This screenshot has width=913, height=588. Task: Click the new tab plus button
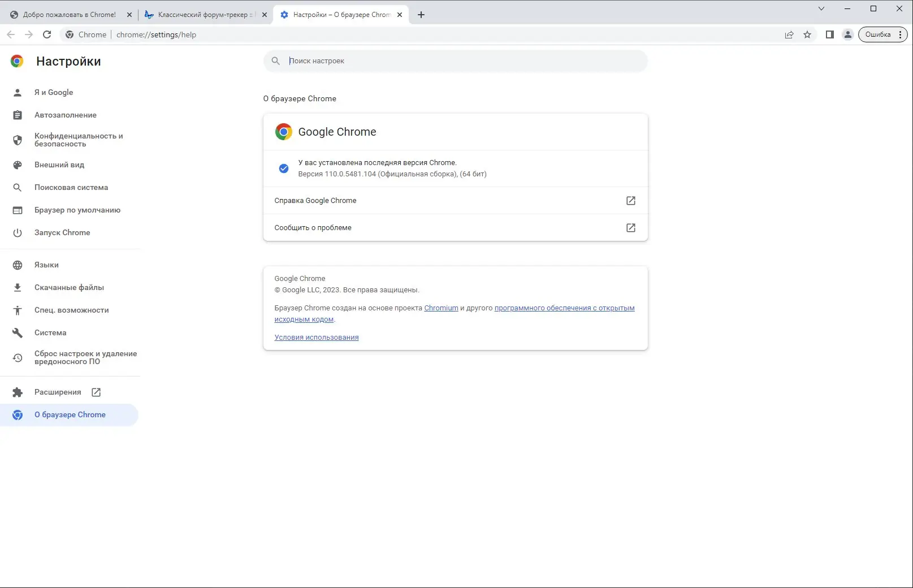point(421,15)
